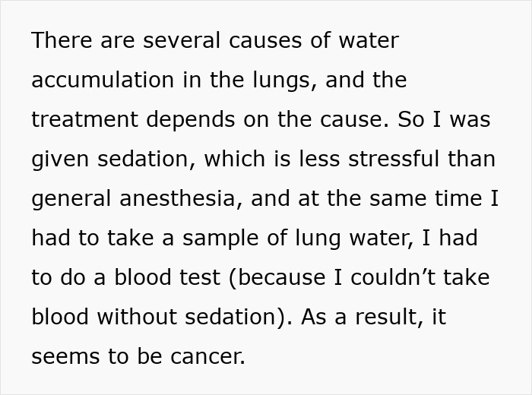The height and width of the screenshot is (395, 532).
Task: Click the word "lungs," in the second line
Action: pyautogui.click(x=285, y=81)
